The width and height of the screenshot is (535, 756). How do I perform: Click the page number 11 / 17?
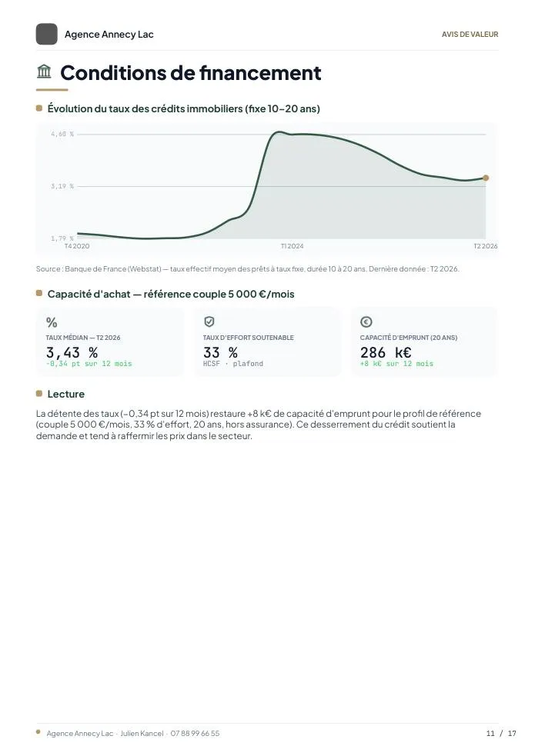pyautogui.click(x=501, y=734)
